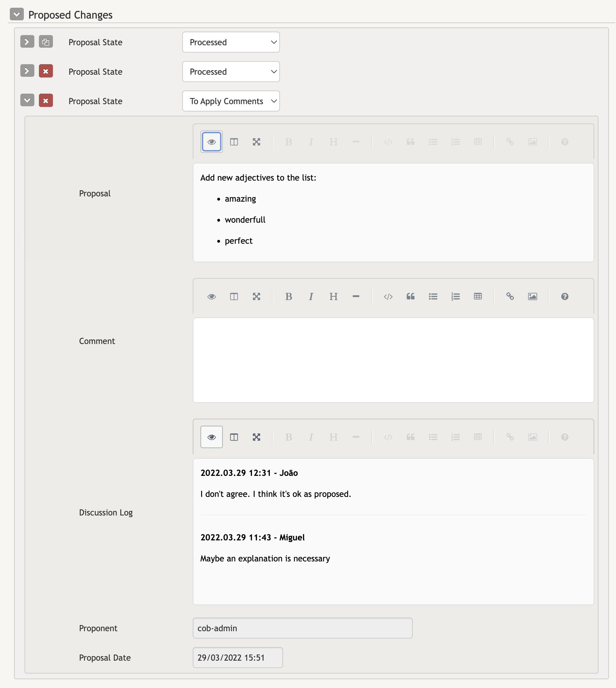Click bold icon in Proposal editor toolbar
616x688 pixels.
click(x=289, y=142)
